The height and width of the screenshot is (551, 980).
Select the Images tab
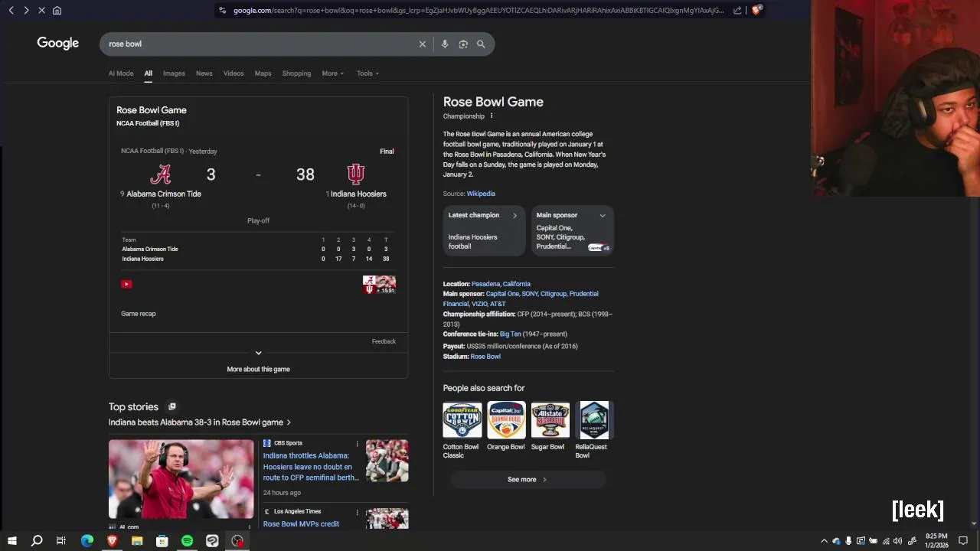coord(174,73)
